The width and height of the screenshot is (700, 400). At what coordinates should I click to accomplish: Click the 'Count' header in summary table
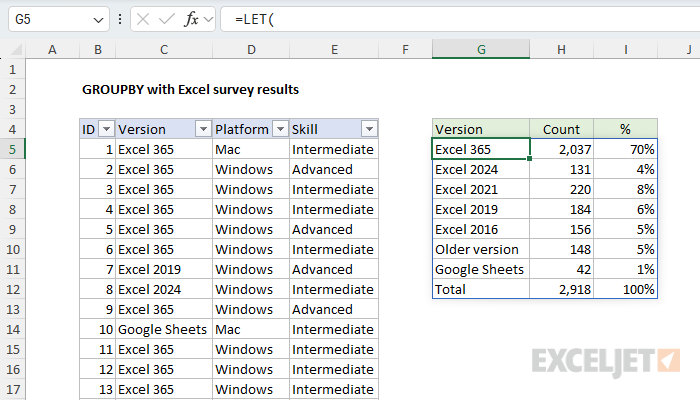[562, 129]
